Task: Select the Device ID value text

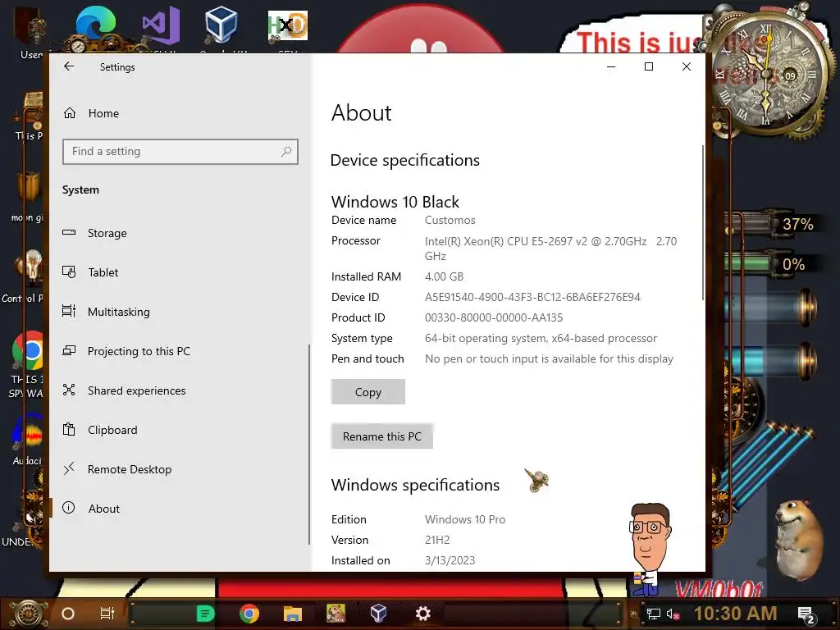Action: 532,297
